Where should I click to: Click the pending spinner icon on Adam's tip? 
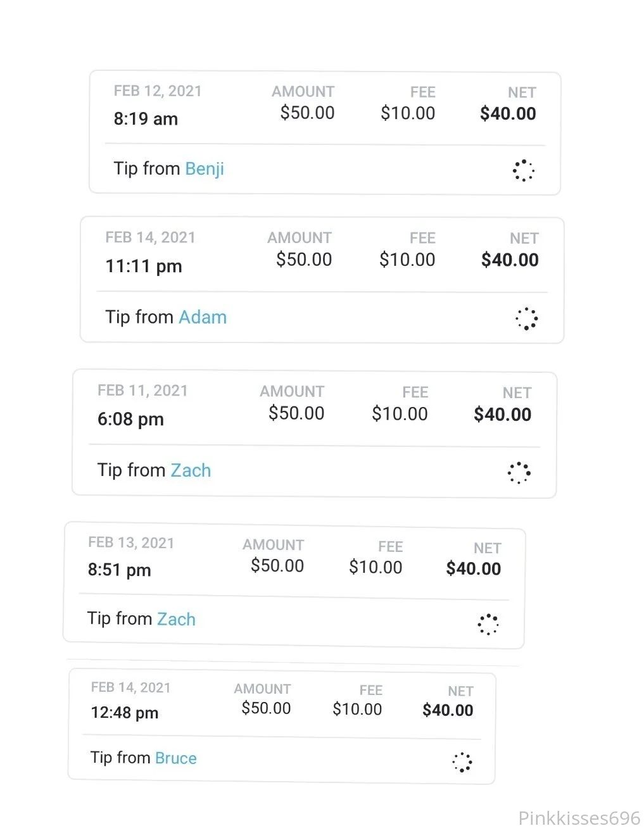tap(526, 318)
